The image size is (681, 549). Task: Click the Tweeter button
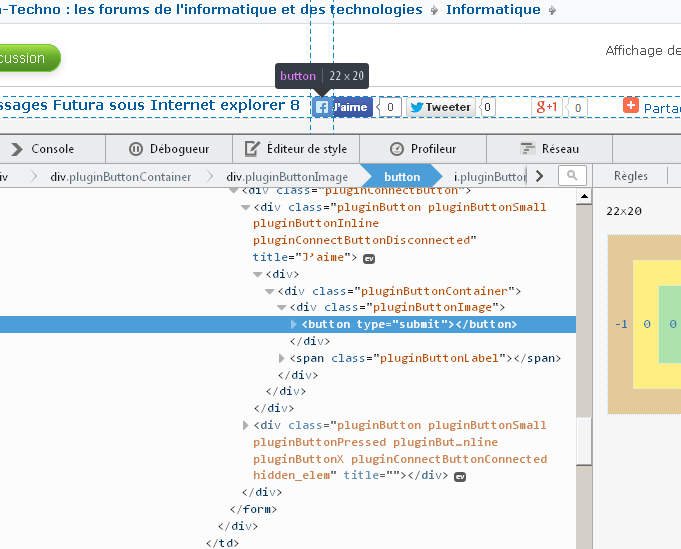[x=441, y=107]
